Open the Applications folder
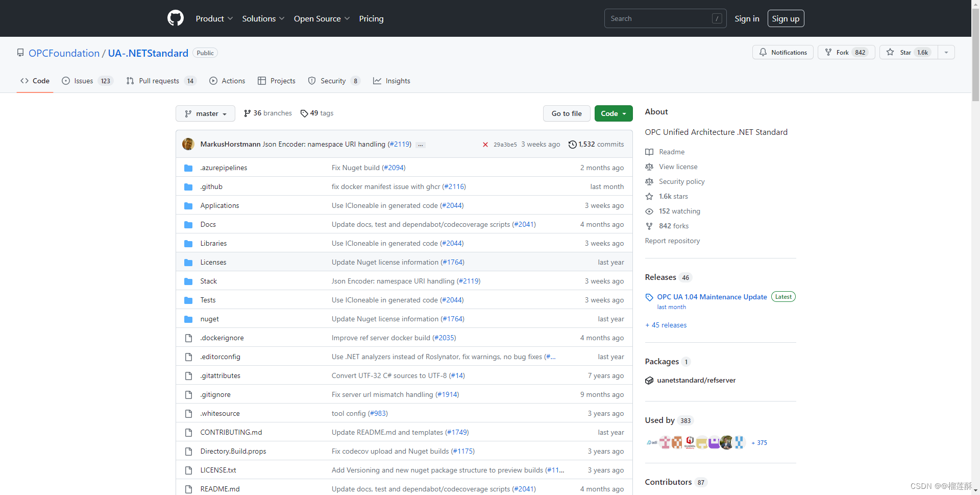The image size is (980, 495). 219,206
